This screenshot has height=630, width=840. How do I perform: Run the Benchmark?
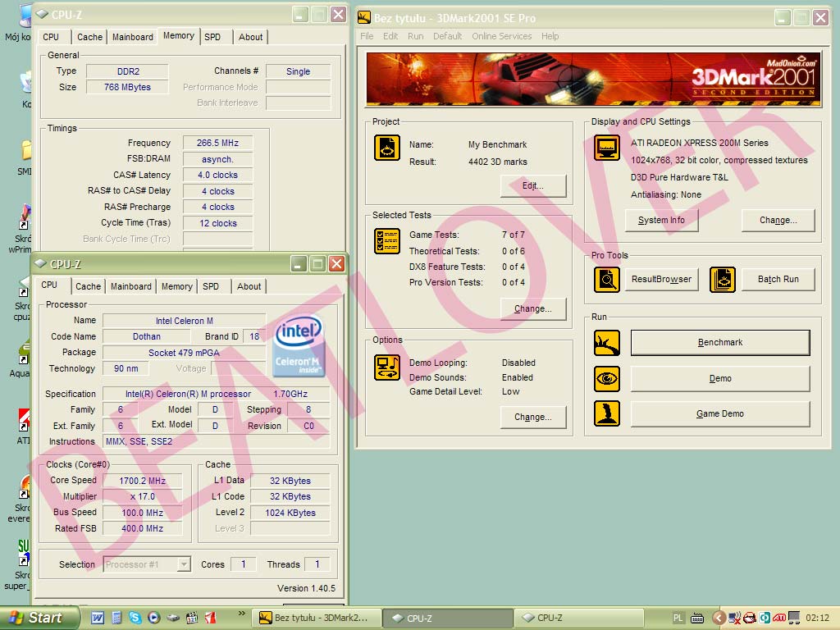coord(720,342)
